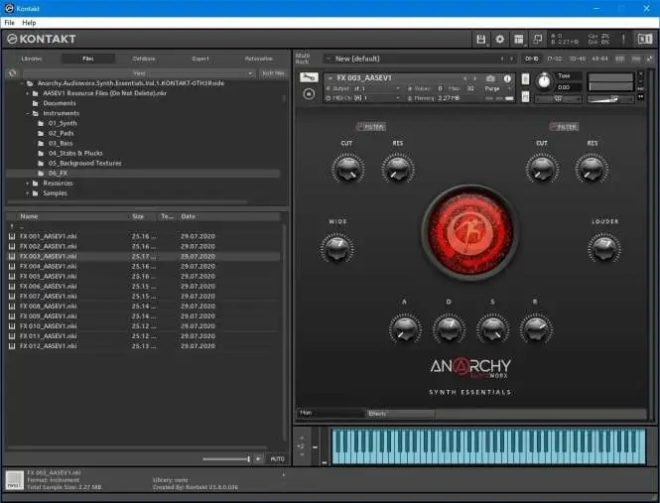Image resolution: width=660 pixels, height=503 pixels.
Task: Collapse the Anarchy root library folder
Action: click(x=22, y=83)
